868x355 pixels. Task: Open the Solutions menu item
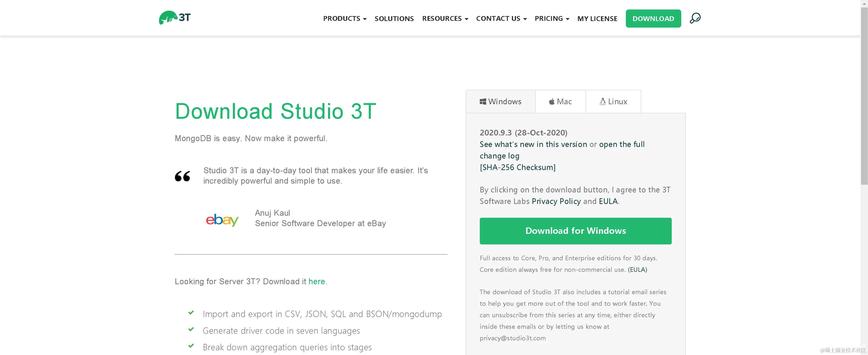(394, 19)
